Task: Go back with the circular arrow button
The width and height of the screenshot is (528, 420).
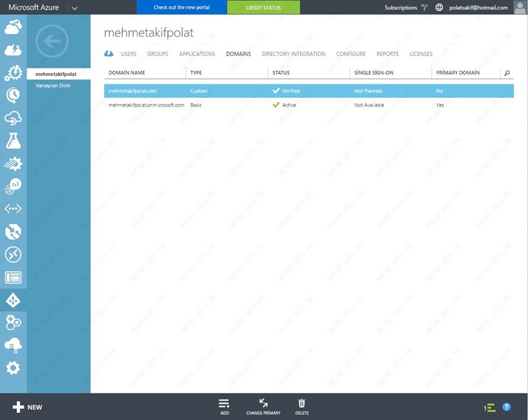Action: (x=52, y=41)
